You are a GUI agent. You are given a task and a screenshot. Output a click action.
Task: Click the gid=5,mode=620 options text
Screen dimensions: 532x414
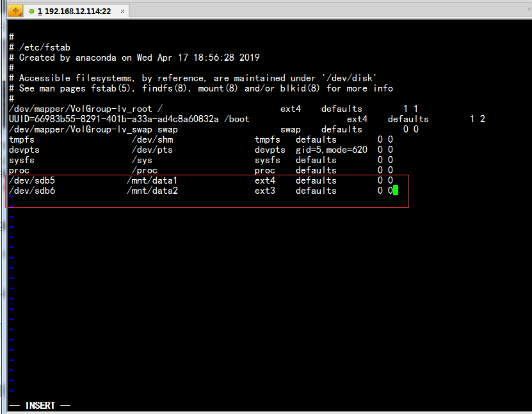click(332, 150)
